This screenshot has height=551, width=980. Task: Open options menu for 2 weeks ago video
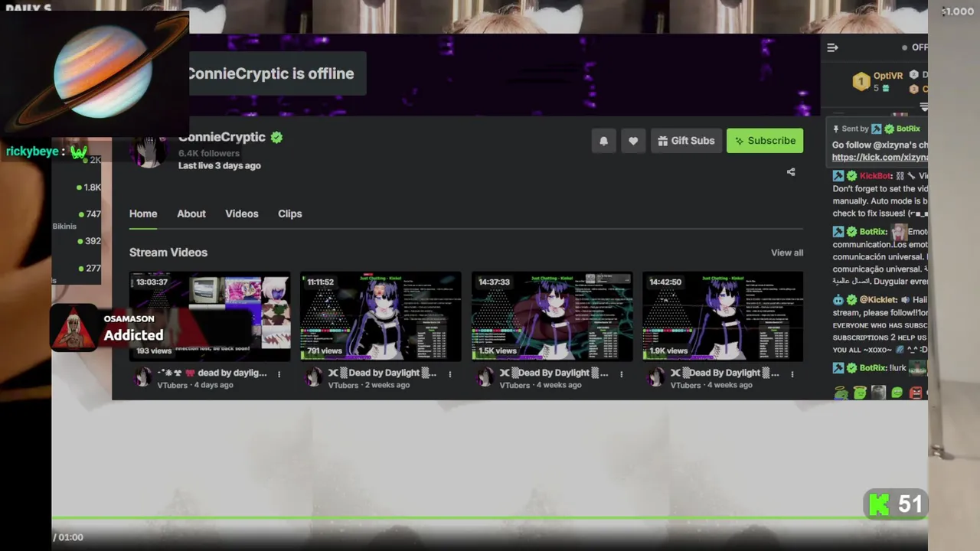tap(450, 374)
